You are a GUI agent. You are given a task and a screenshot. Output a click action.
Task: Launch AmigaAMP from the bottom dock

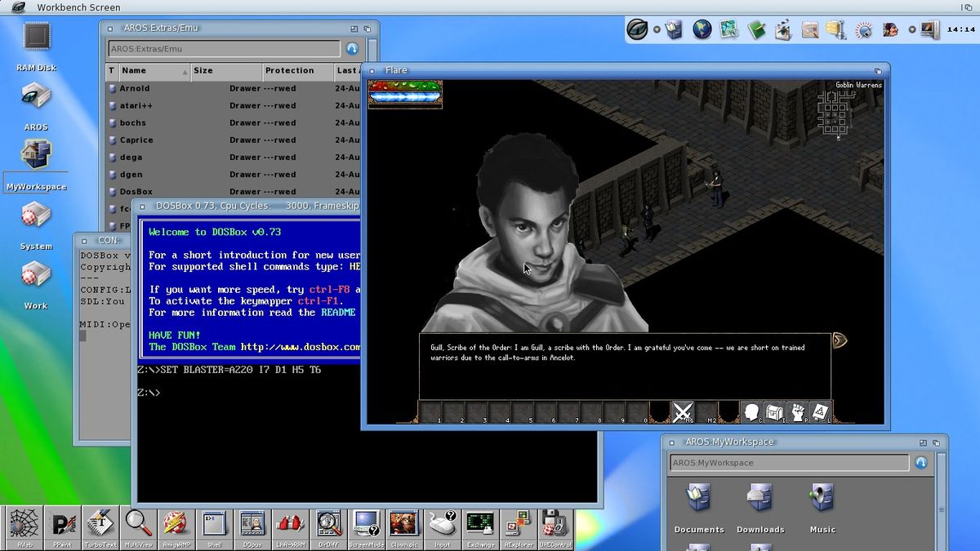pos(176,525)
